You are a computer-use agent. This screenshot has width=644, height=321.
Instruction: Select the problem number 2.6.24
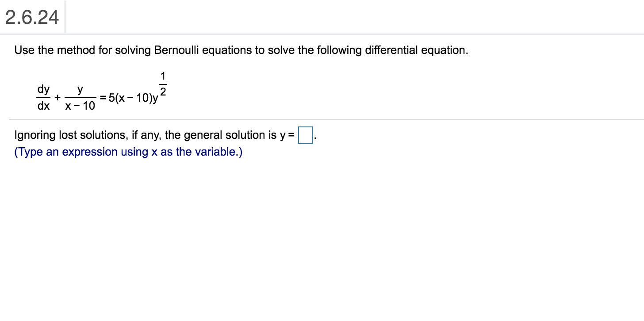point(31,18)
